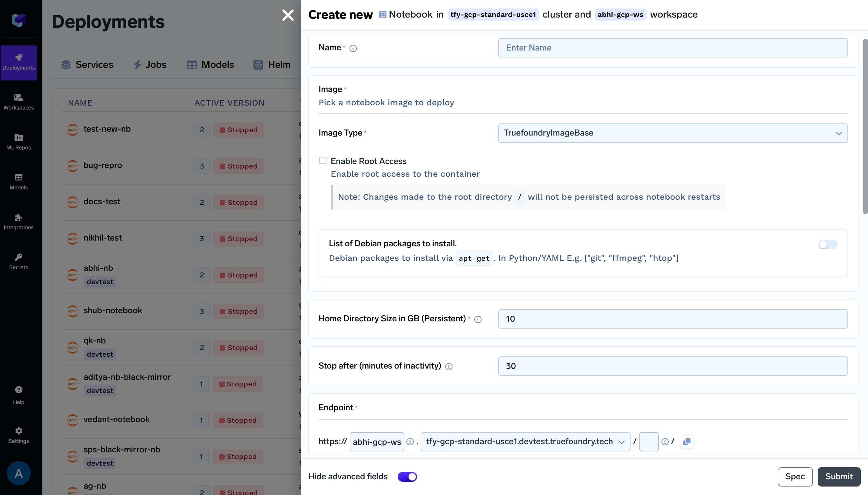Screen dimensions: 868x495
Task: Toggle Debian packages list switch
Action: [x=827, y=244]
